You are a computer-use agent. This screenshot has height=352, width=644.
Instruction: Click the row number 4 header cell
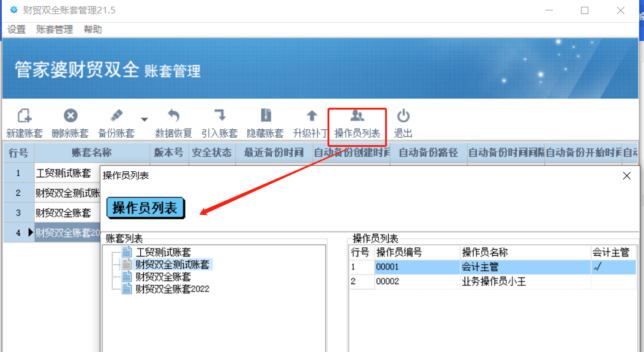18,233
